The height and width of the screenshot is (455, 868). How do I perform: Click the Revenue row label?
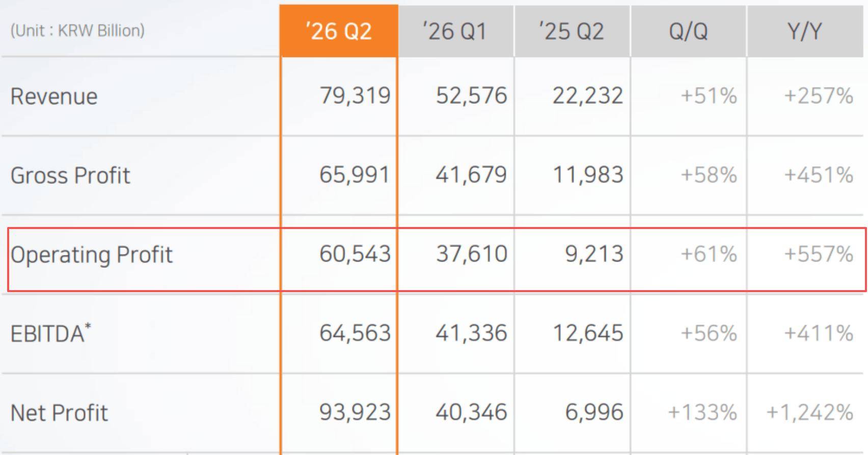pos(54,96)
